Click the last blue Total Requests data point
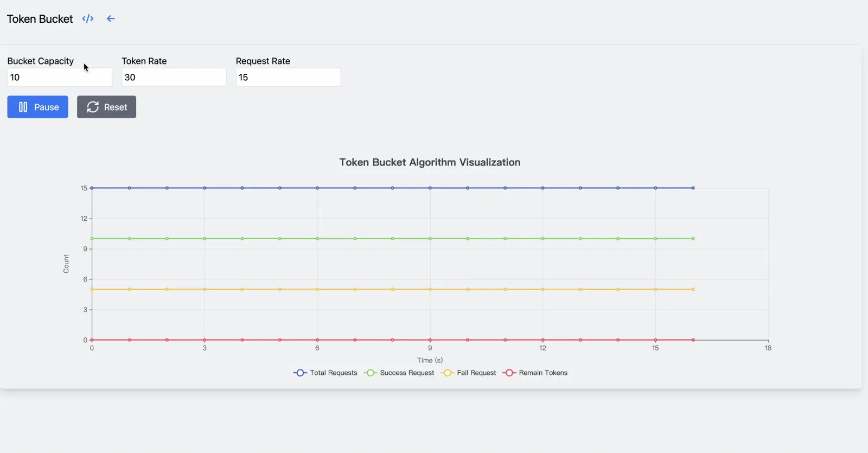The image size is (868, 453). pyautogui.click(x=693, y=188)
